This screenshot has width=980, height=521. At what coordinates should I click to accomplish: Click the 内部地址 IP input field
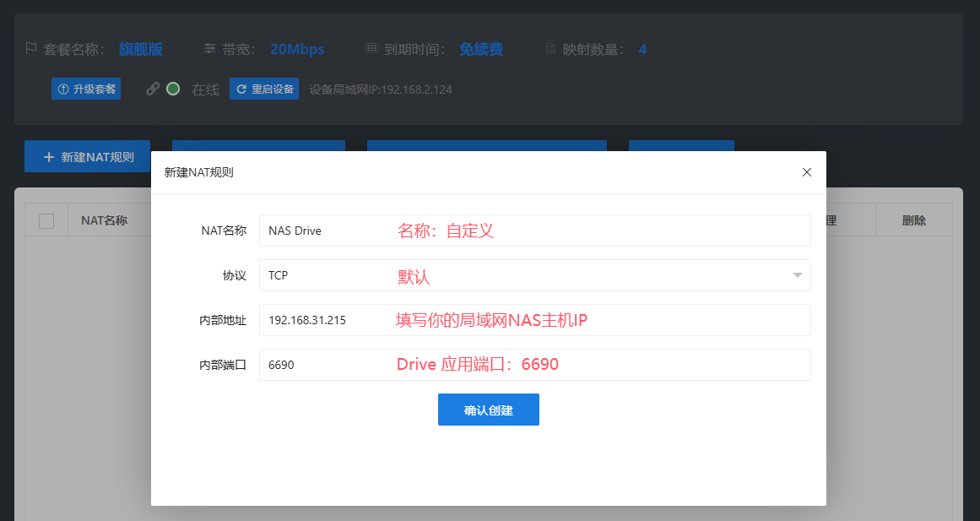(x=534, y=320)
